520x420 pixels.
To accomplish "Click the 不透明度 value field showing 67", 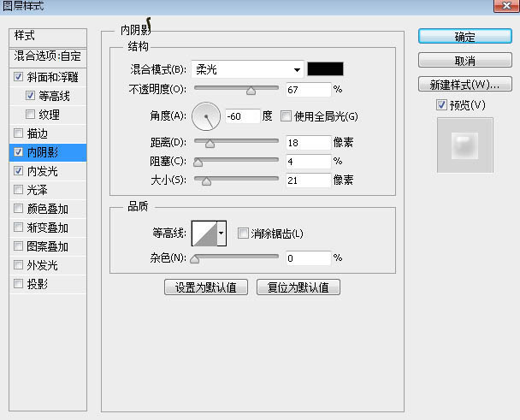I will pyautogui.click(x=309, y=90).
